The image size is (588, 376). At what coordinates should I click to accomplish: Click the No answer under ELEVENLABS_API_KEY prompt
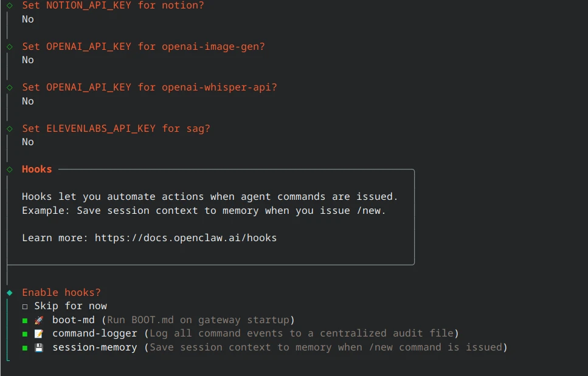point(28,142)
